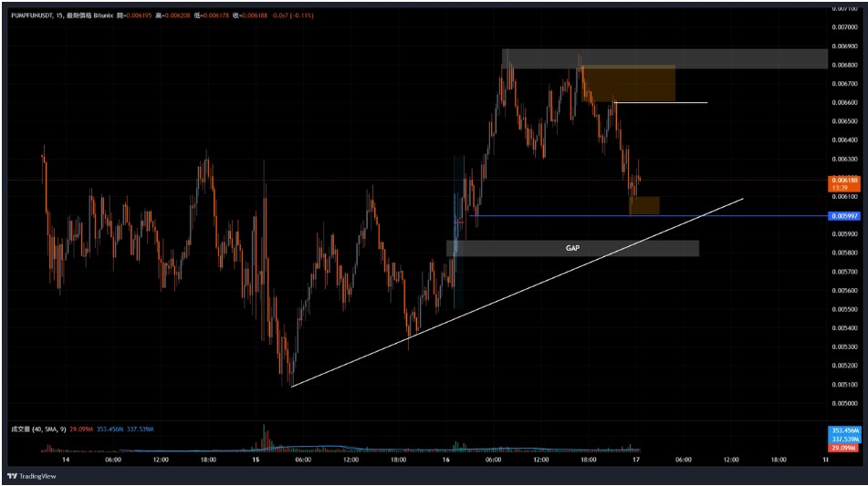Click the 17 date label on time axis
Viewport: 868px width, 486px height.
click(x=636, y=460)
